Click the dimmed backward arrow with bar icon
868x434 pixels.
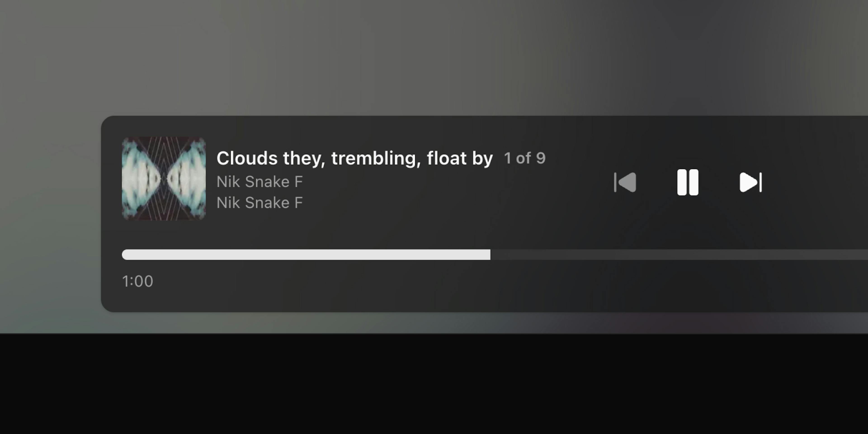[x=625, y=182]
